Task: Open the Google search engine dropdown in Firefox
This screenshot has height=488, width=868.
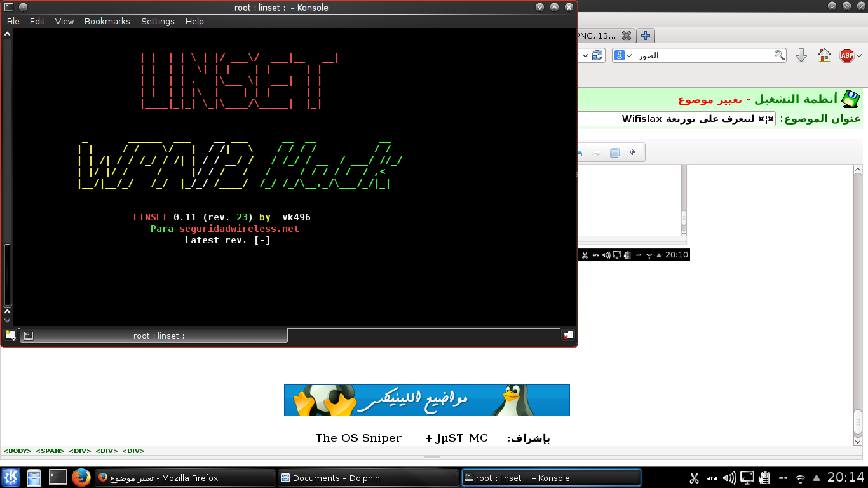Action: pyautogui.click(x=623, y=55)
